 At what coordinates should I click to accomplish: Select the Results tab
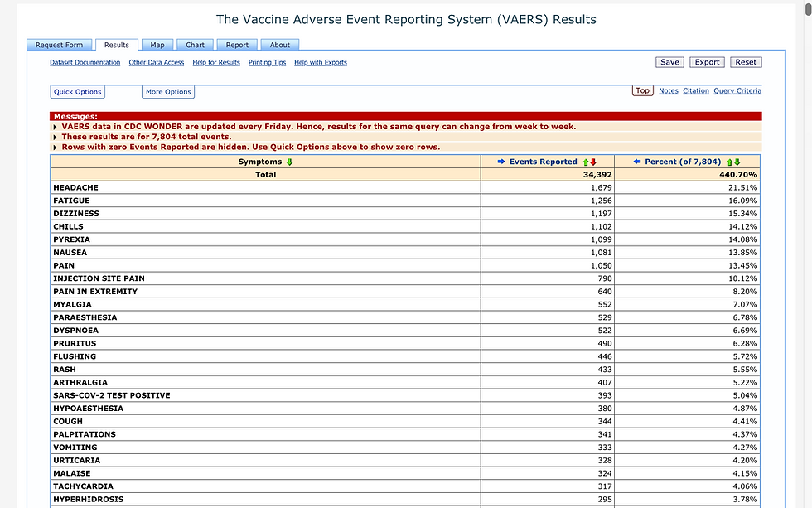pos(117,45)
